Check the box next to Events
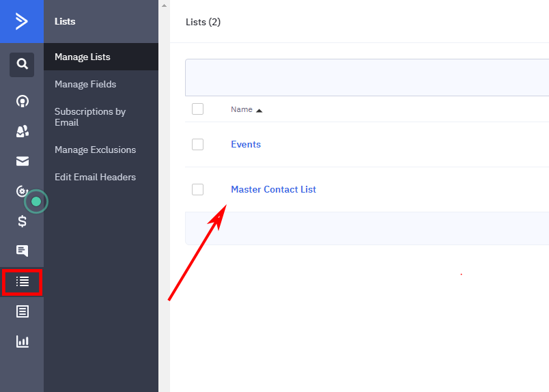 pyautogui.click(x=198, y=144)
